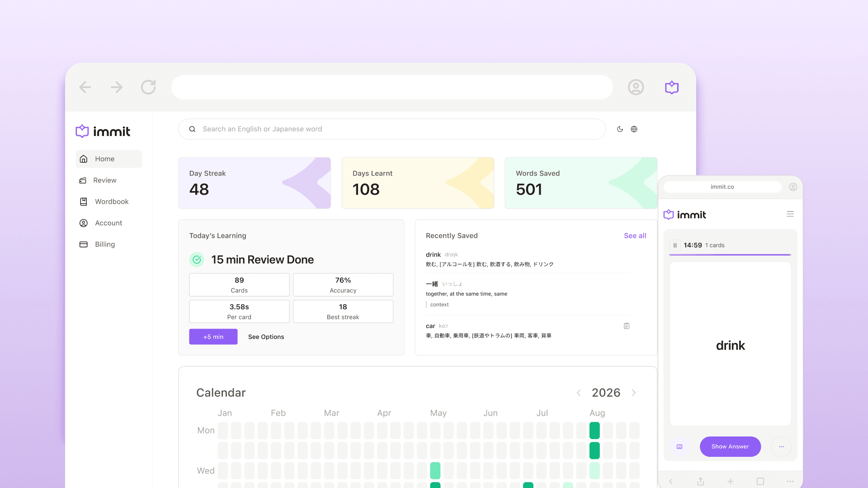Tap the new tab plus in mobile toolbar
The height and width of the screenshot is (488, 868).
coord(731,481)
